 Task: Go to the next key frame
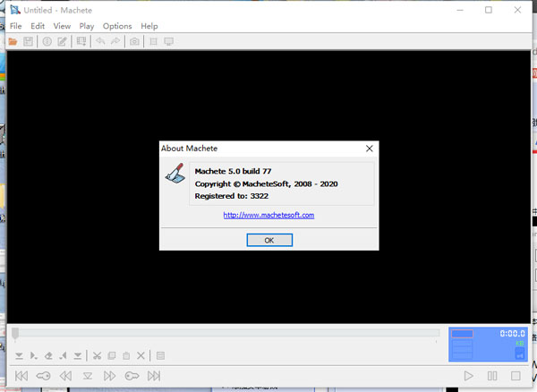132,376
